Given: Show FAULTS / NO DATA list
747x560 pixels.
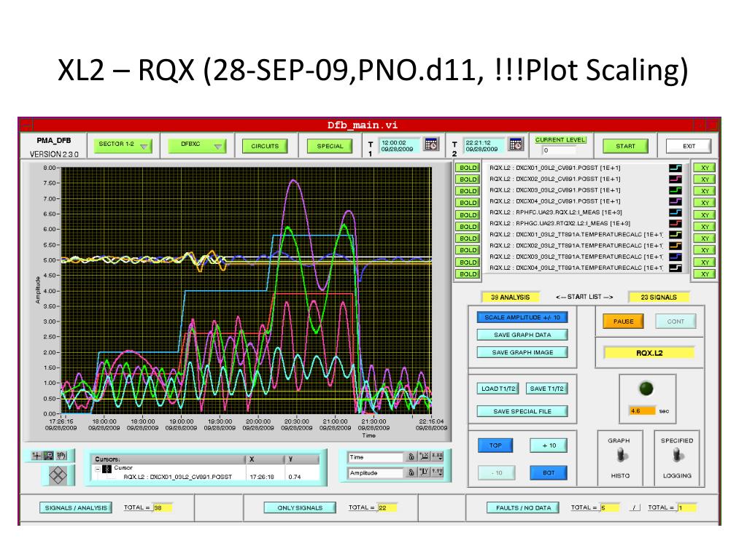Looking at the screenshot, I should 523,507.
